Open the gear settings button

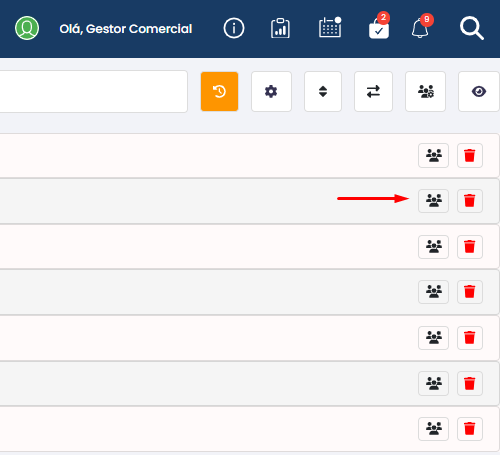coord(271,91)
